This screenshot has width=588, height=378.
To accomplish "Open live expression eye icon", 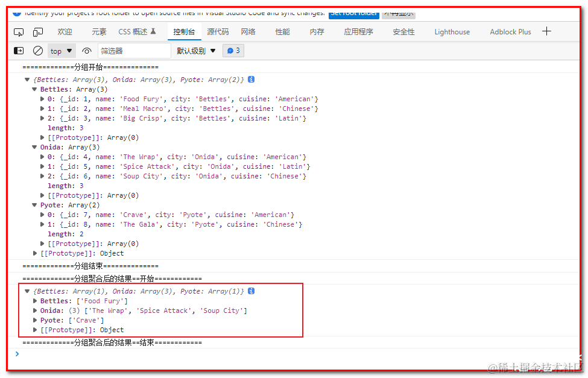I will [87, 51].
